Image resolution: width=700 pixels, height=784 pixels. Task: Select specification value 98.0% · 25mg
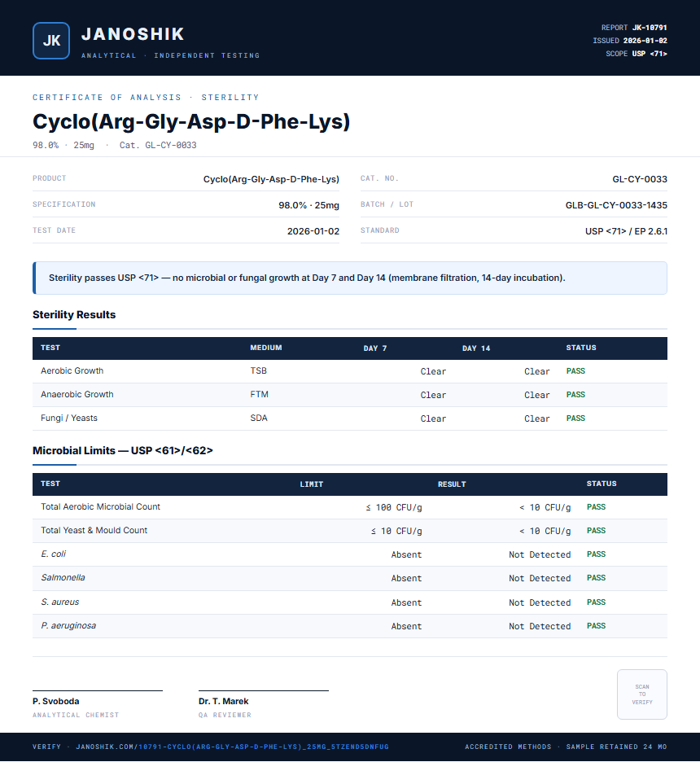tap(309, 205)
